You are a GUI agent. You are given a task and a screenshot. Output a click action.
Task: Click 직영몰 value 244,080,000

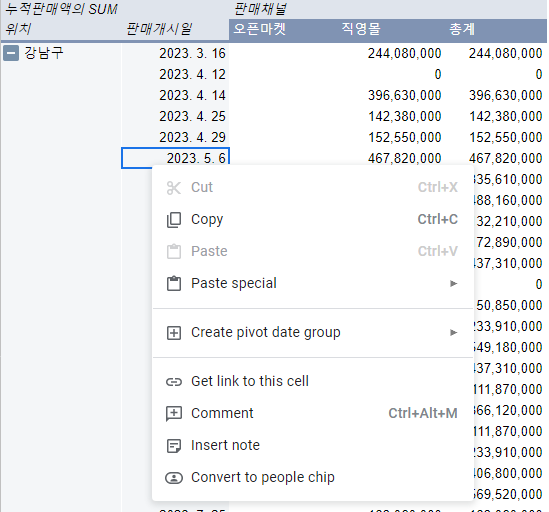(404, 54)
